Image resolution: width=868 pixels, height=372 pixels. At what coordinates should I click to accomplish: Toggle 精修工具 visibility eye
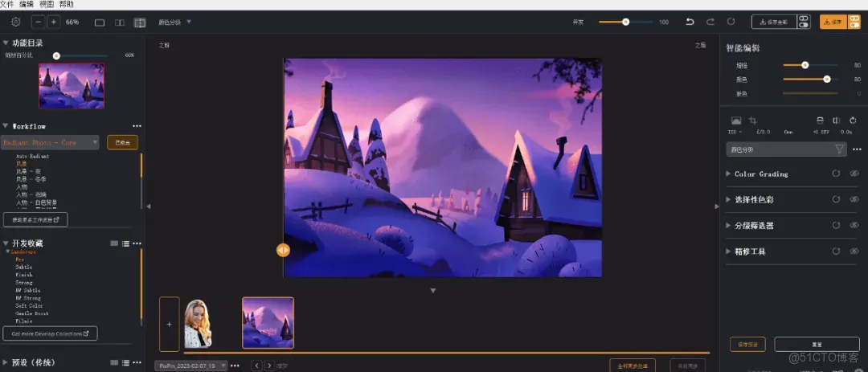coord(854,251)
